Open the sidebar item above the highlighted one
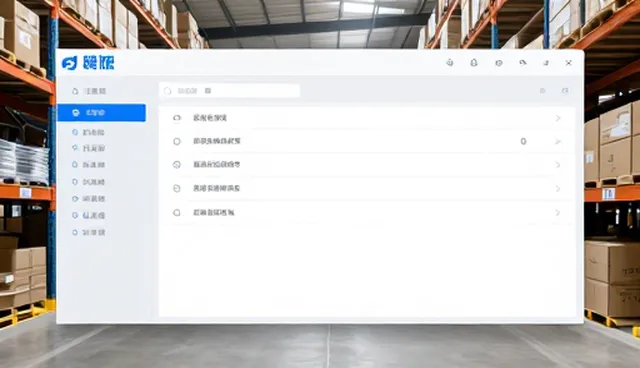Screen dimensions: 640x368 pyautogui.click(x=89, y=91)
